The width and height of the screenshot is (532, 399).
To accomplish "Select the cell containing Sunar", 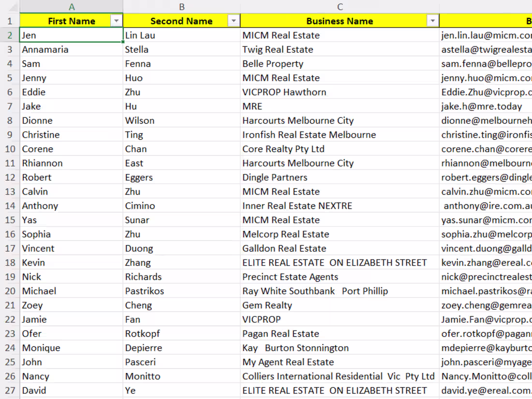I will [181, 220].
